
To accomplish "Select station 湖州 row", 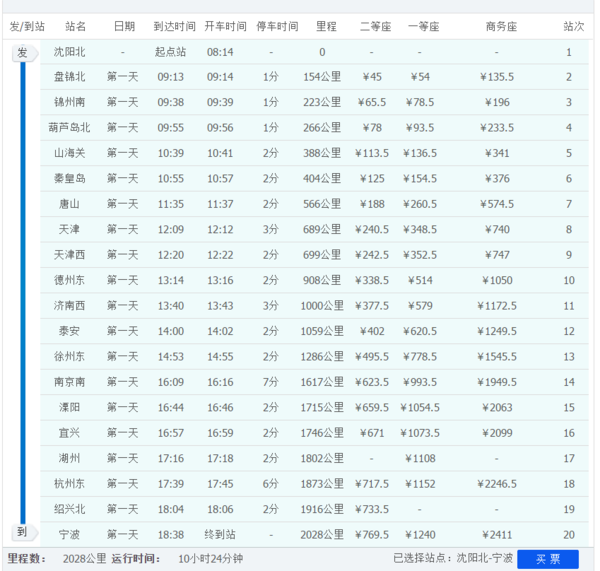I will pos(314,458).
